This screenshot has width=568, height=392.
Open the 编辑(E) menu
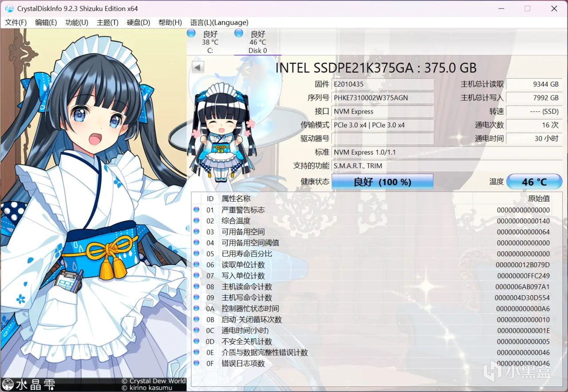[x=46, y=23]
